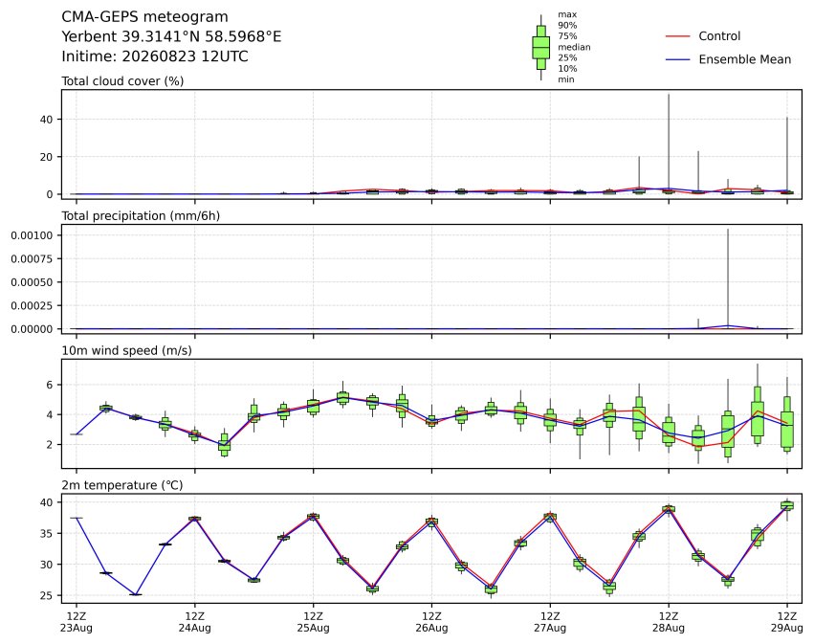The image size is (814, 644).
Task: Click the red Control legend line sample
Action: point(677,36)
